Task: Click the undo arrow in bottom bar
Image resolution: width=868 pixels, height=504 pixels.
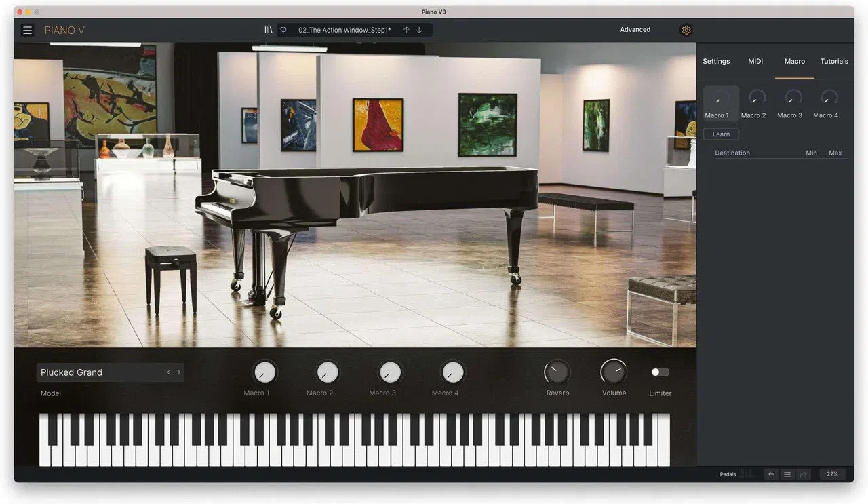Action: (x=771, y=474)
